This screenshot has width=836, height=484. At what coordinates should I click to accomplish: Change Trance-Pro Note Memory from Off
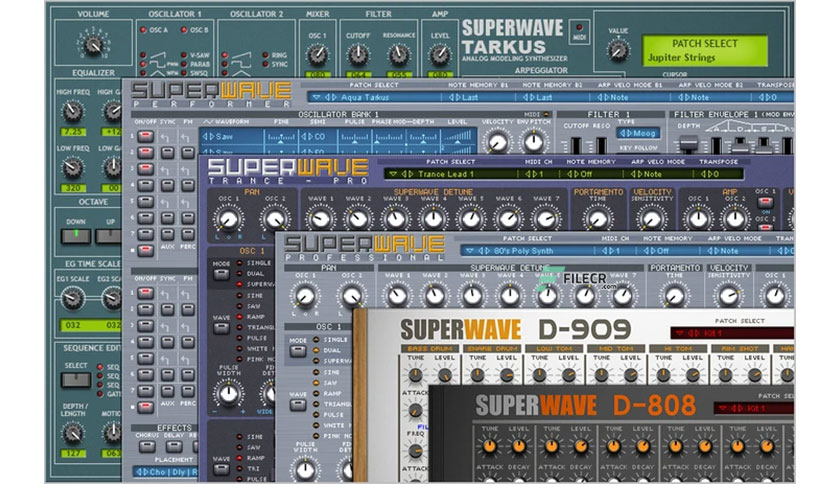coord(579,174)
